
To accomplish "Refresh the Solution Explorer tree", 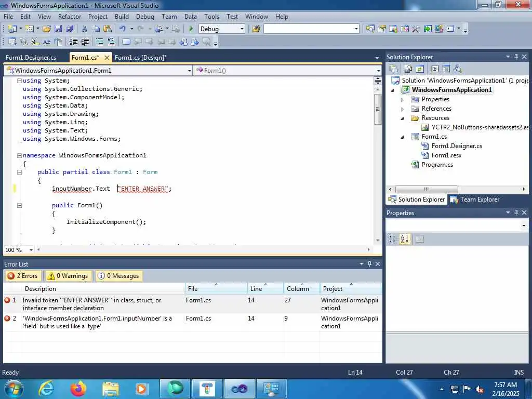I will [420, 69].
